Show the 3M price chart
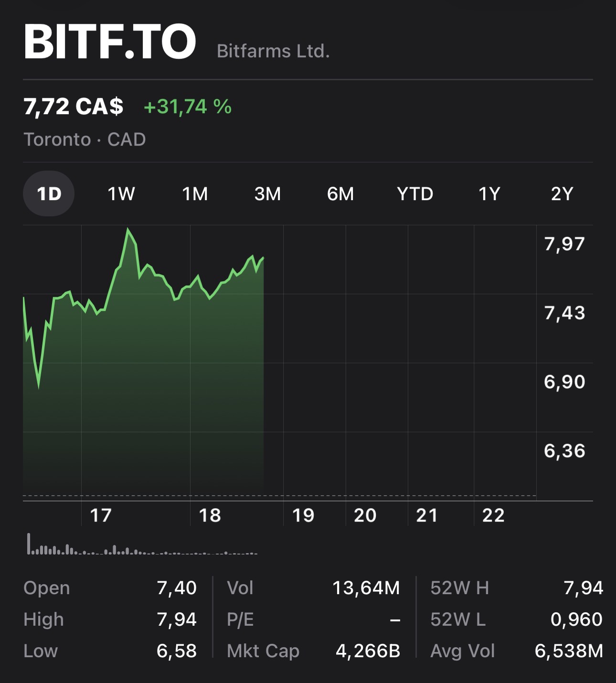The image size is (616, 683). tap(267, 194)
